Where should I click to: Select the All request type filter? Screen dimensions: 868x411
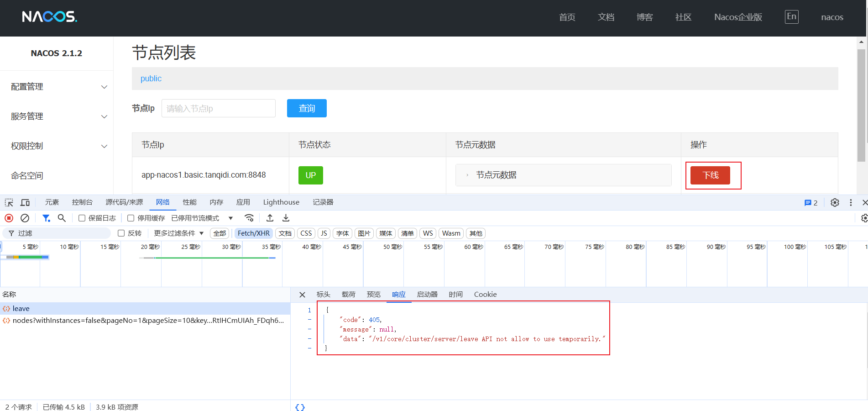pos(220,233)
